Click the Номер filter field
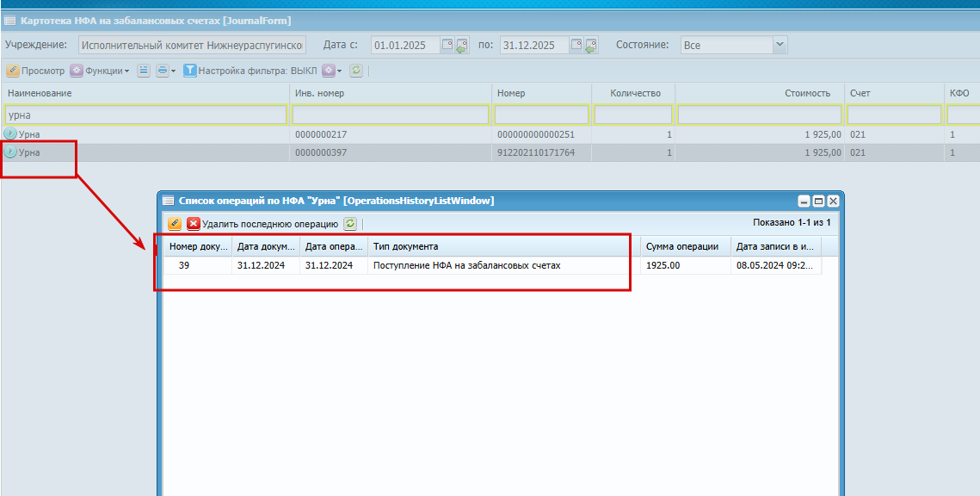This screenshot has height=496, width=980. [541, 115]
